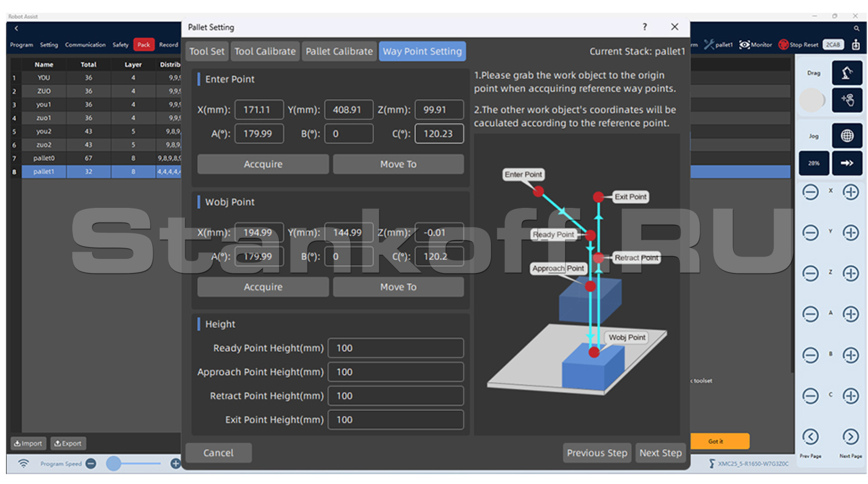This screenshot has width=868, height=484.
Task: Switch to the Tool Calibrate tab
Action: tap(265, 52)
